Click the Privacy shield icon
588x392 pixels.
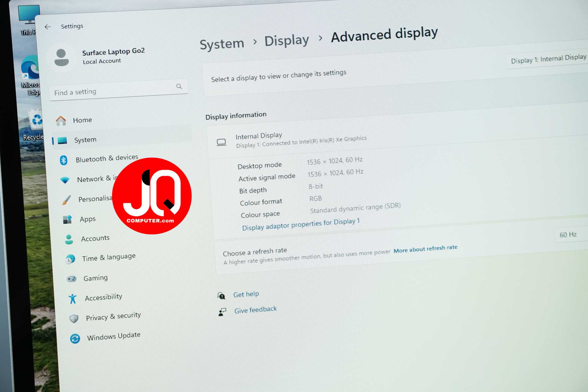pyautogui.click(x=74, y=318)
